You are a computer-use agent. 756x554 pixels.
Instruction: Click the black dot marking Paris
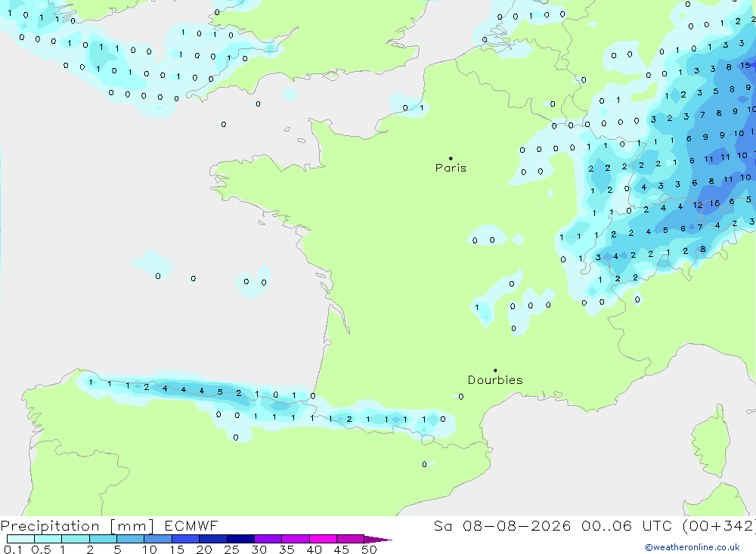pos(451,158)
